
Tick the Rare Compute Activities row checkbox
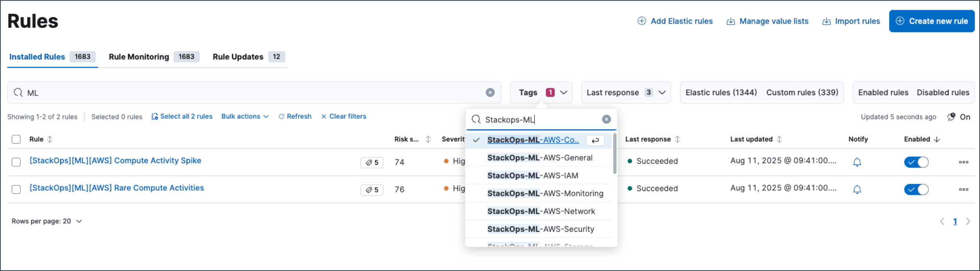tap(16, 190)
